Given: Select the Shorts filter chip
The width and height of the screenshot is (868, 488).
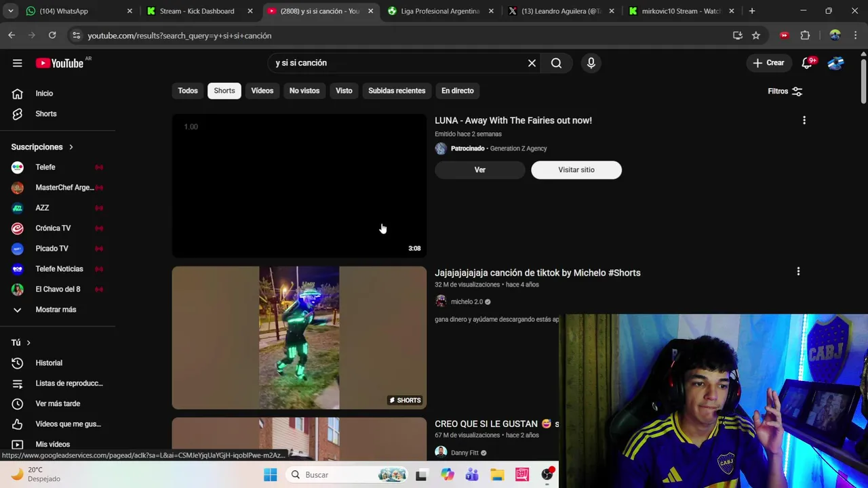Looking at the screenshot, I should pos(224,91).
